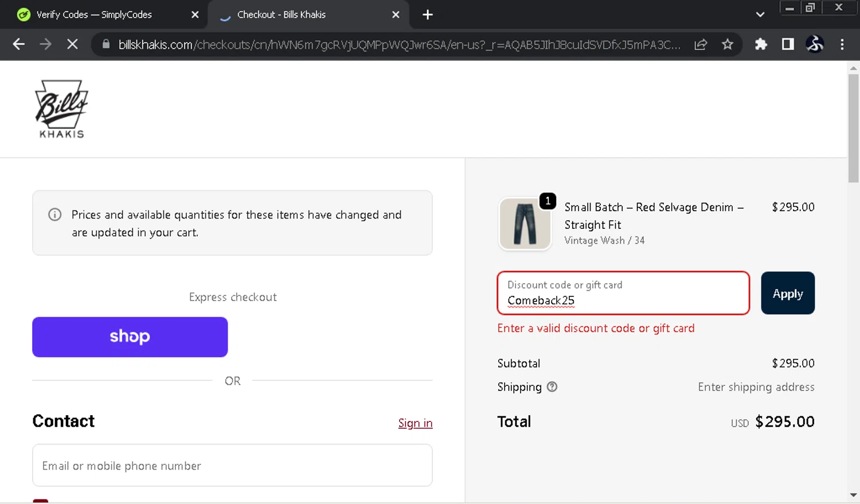
Task: Click the 'Vintage Wash / 34' variant text
Action: point(604,241)
